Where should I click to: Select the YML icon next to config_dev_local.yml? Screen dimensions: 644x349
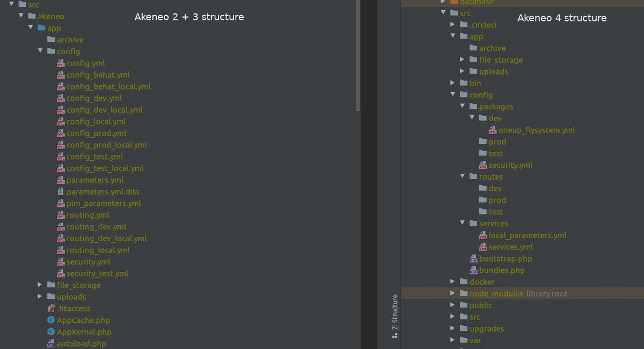pyautogui.click(x=61, y=110)
